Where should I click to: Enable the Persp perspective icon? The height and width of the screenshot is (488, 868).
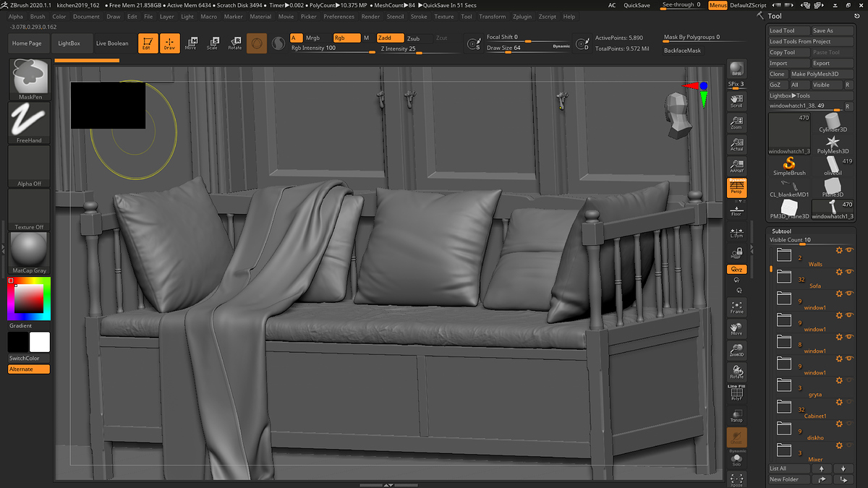tap(736, 186)
